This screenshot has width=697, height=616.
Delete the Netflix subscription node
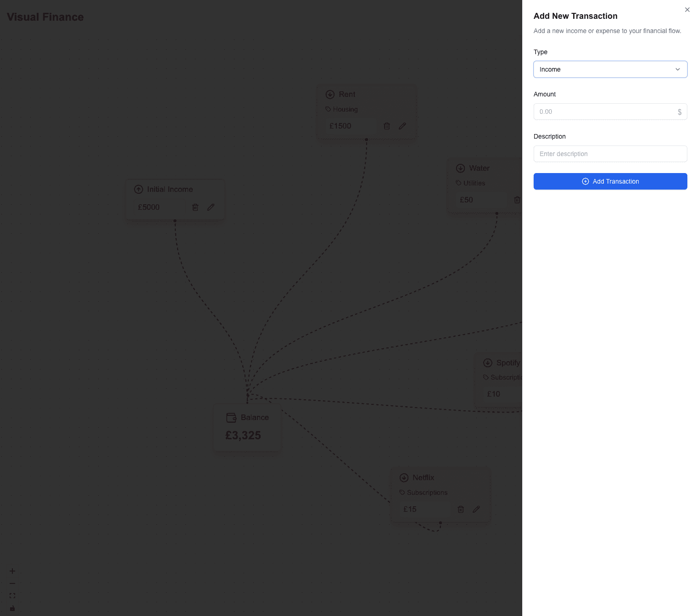click(x=461, y=509)
